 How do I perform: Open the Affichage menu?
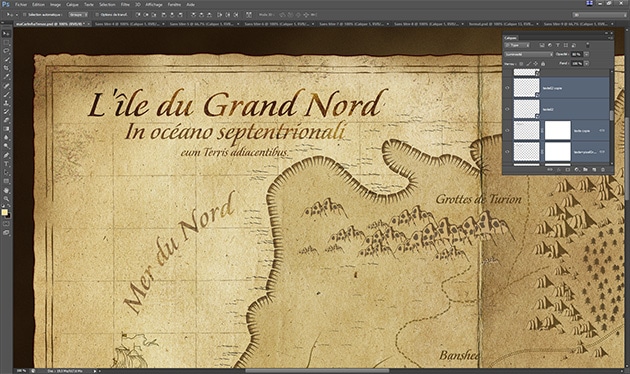(154, 5)
